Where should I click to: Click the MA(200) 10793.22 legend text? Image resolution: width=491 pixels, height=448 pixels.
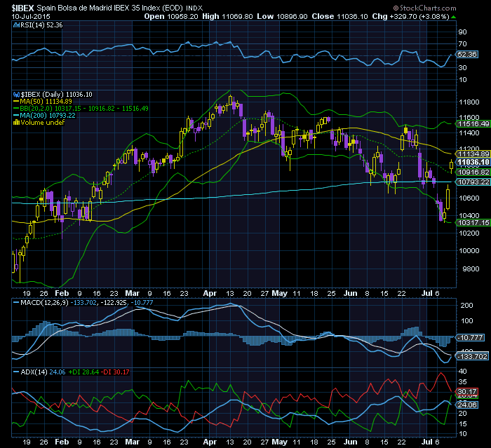(48, 115)
